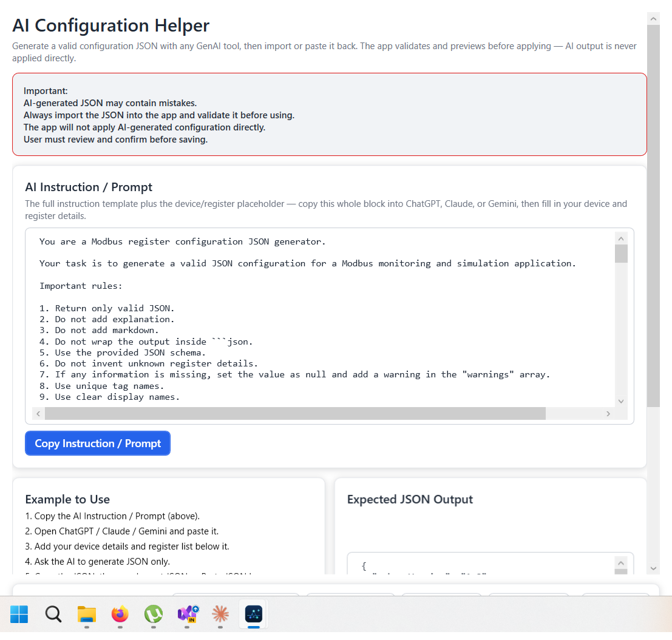Click the main page vertical scrollbar thumb
This screenshot has height=640, width=672.
[x=653, y=216]
